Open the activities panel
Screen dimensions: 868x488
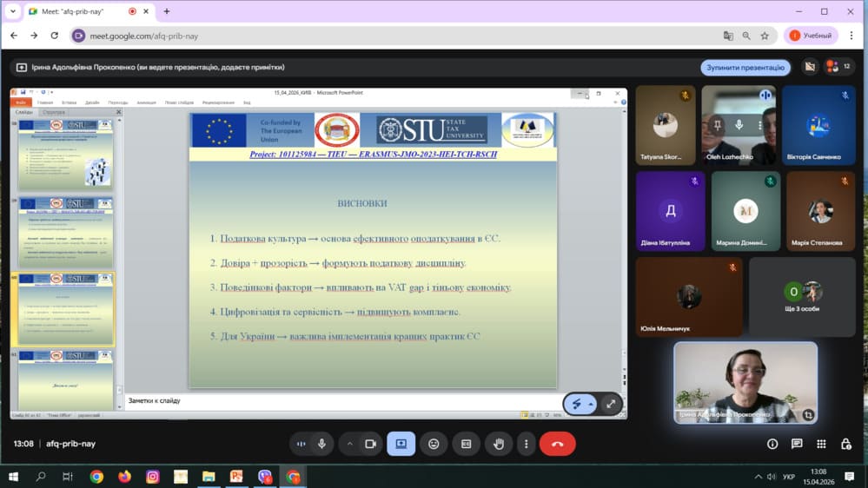[x=821, y=444]
